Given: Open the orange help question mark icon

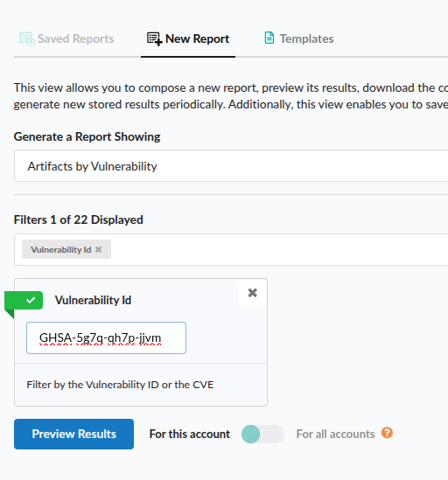Looking at the screenshot, I should (387, 433).
